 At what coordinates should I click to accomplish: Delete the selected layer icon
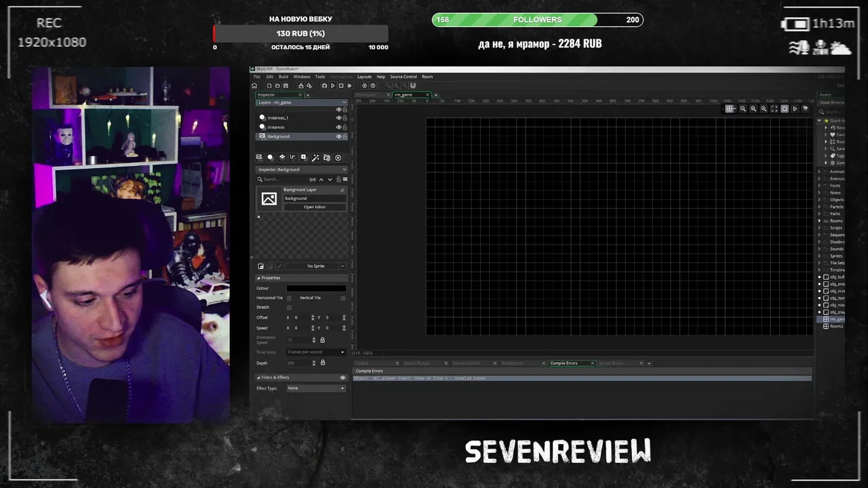338,157
